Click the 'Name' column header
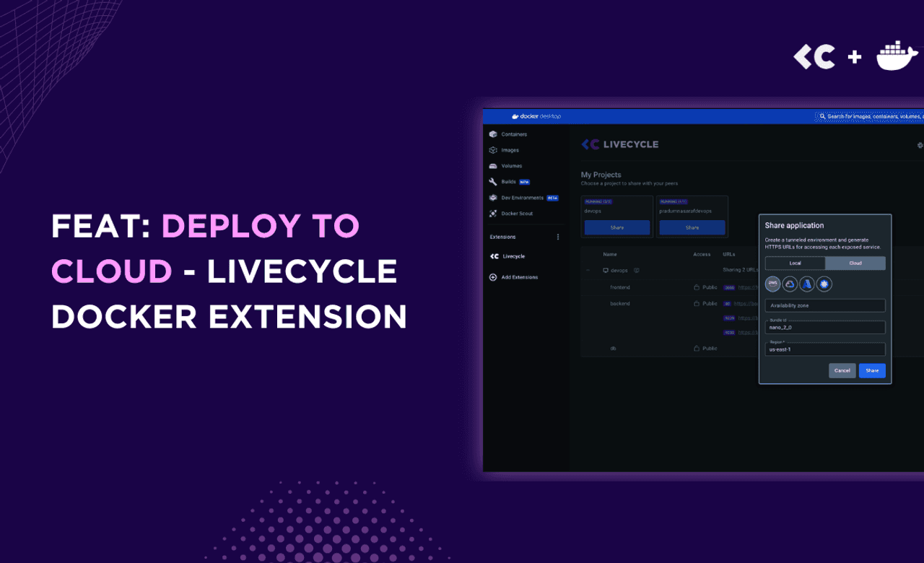 pos(611,254)
